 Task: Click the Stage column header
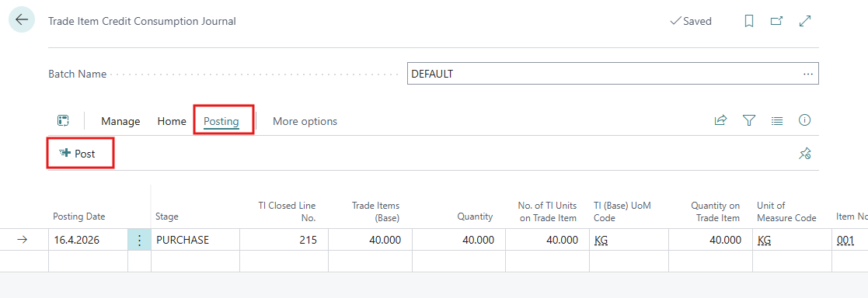coord(166,217)
